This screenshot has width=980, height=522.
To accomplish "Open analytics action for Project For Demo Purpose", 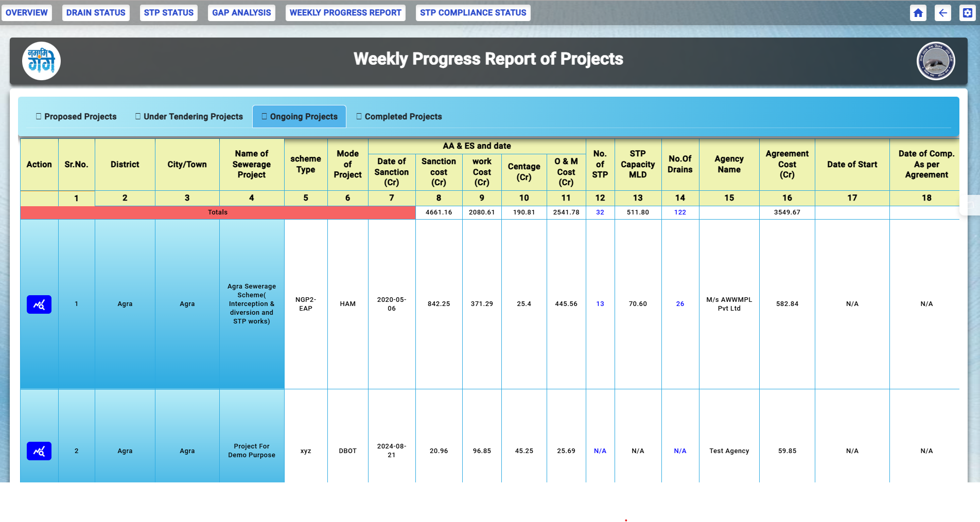I will (x=39, y=451).
